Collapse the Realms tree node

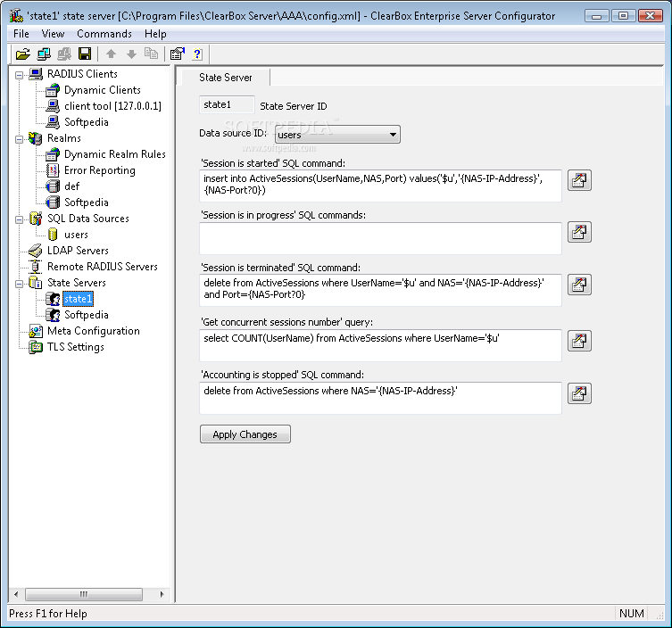click(x=20, y=140)
